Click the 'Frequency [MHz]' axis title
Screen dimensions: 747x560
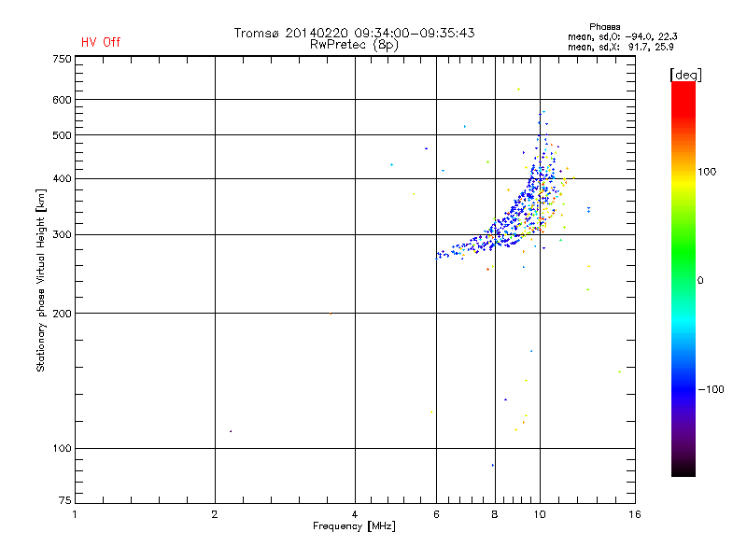pos(354,526)
